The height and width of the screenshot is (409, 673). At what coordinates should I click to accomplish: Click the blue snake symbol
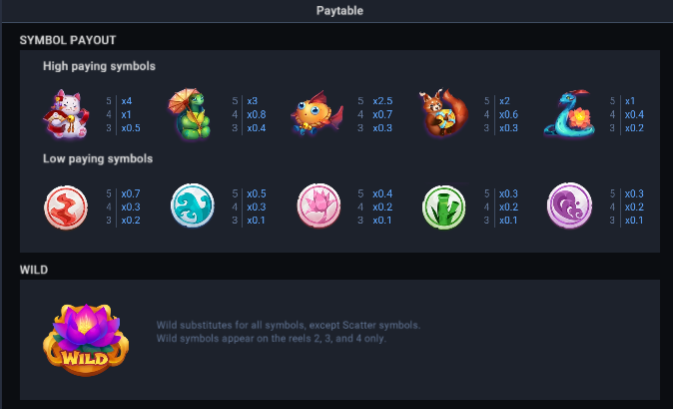pos(569,113)
